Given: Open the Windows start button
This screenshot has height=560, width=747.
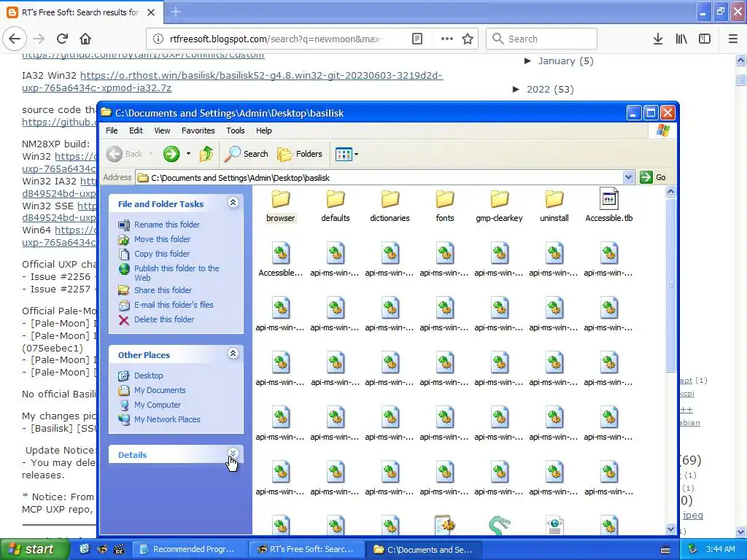Looking at the screenshot, I should (x=34, y=549).
